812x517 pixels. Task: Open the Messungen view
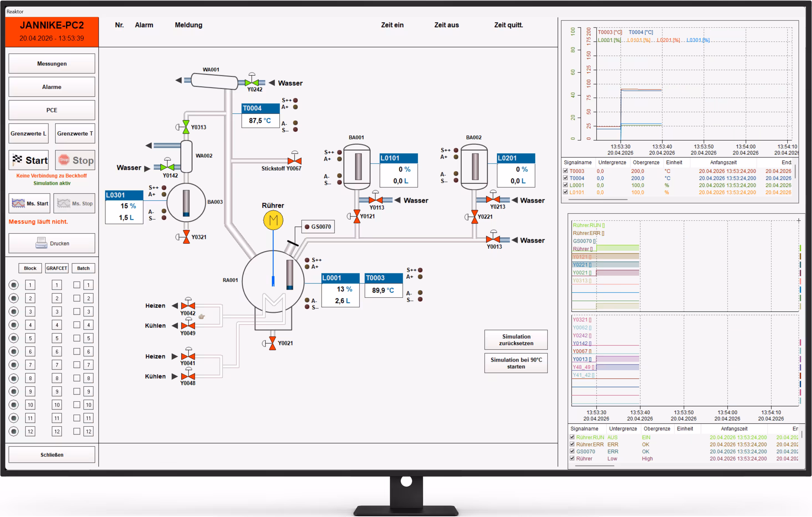52,64
